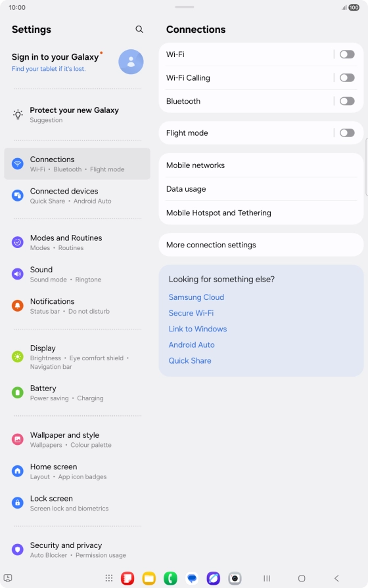
Task: Follow the Samsung Cloud link
Action: 196,297
